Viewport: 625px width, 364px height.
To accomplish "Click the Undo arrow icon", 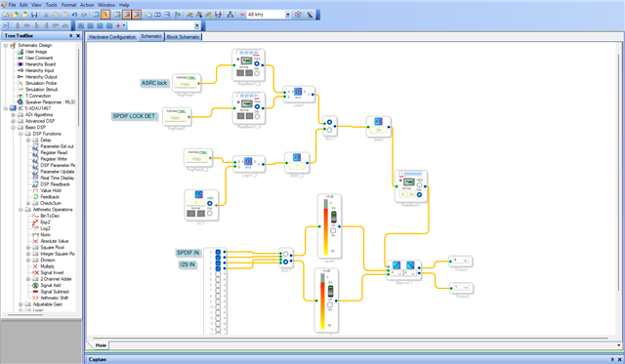I will point(74,15).
